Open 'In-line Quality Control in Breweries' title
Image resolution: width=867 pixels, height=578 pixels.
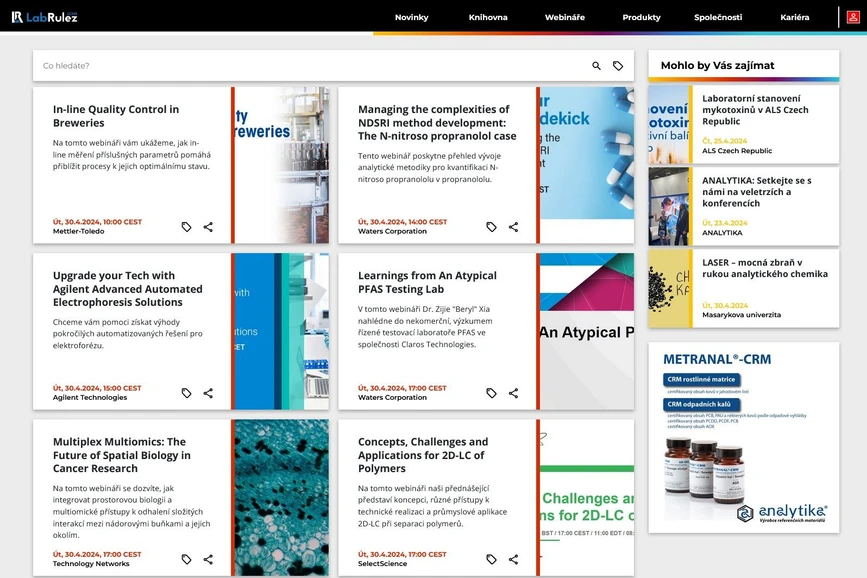tap(116, 116)
